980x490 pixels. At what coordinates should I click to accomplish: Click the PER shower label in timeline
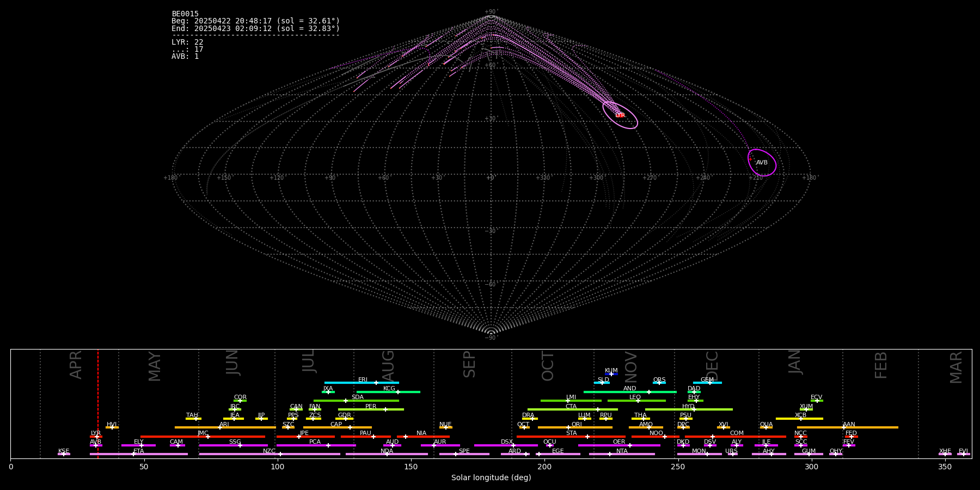(x=371, y=407)
